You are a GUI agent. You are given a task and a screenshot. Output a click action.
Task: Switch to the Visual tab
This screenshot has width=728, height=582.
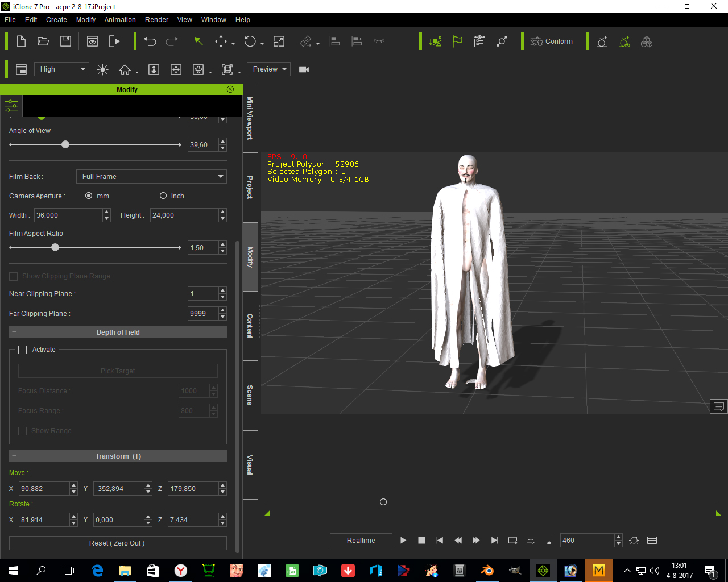(x=250, y=465)
